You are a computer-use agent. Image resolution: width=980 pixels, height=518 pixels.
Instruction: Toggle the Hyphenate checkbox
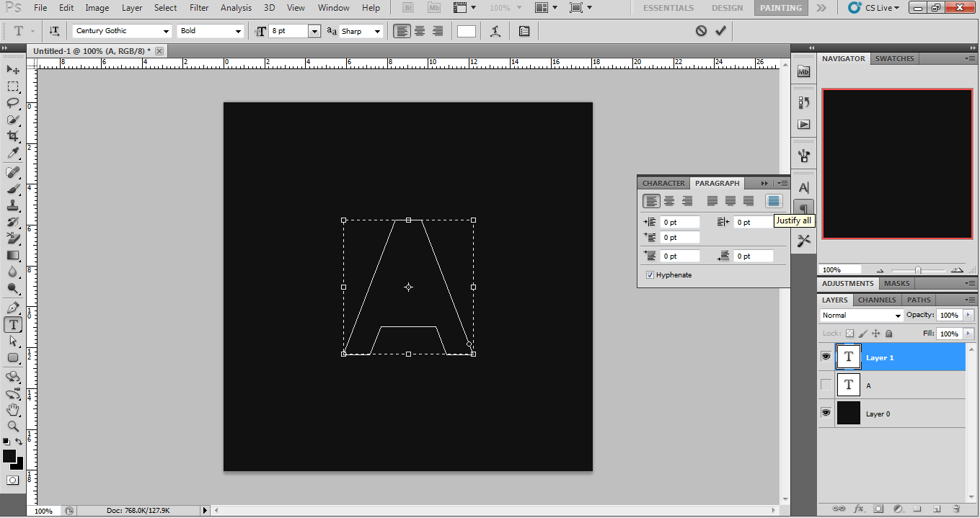click(x=650, y=275)
